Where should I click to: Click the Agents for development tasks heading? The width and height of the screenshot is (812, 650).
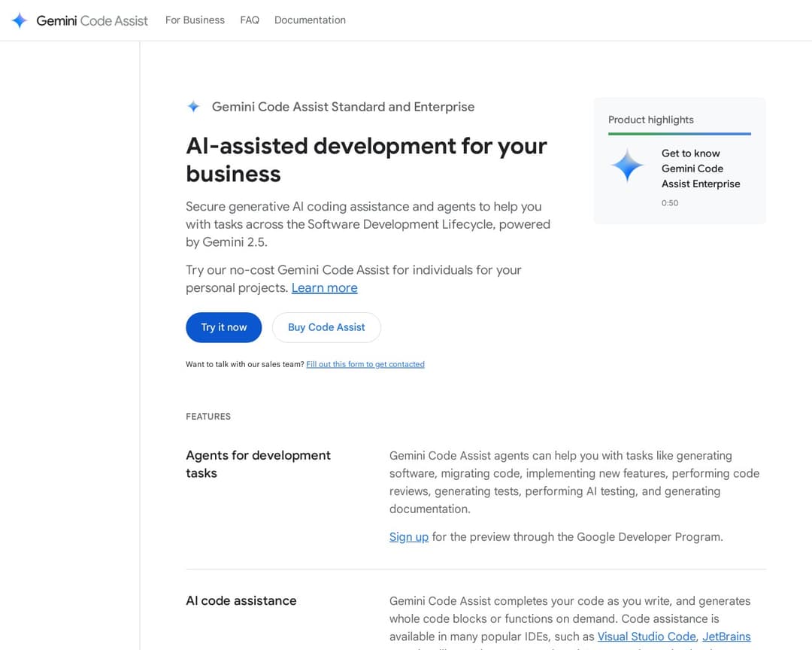click(x=258, y=464)
